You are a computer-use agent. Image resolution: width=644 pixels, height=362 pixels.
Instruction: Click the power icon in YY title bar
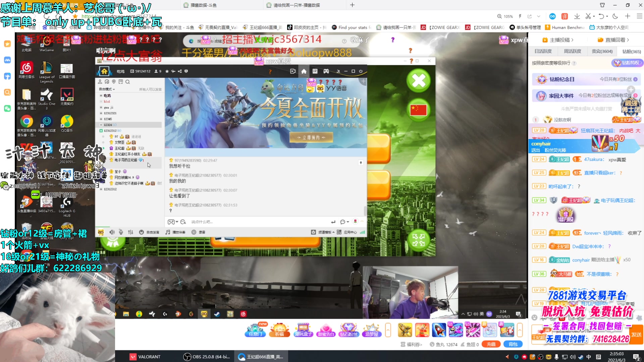[361, 71]
